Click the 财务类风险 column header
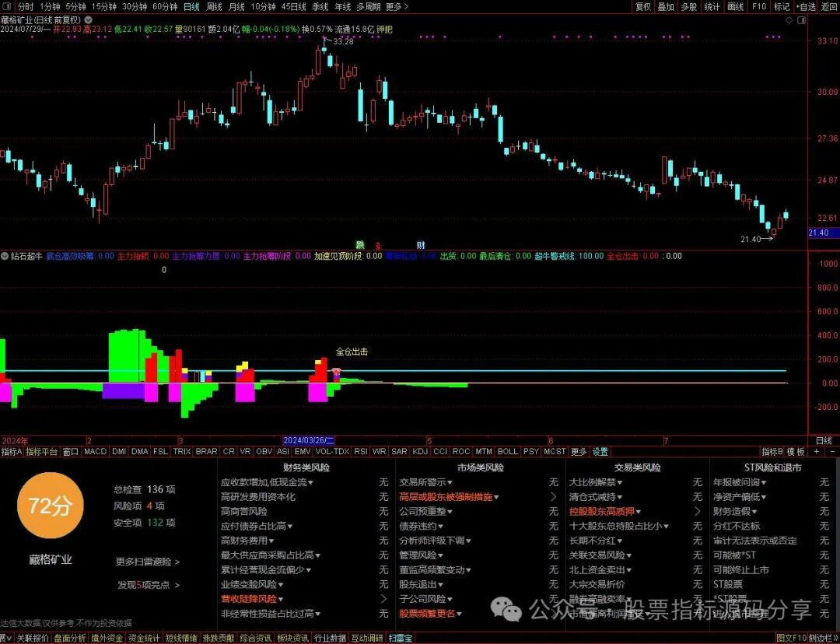This screenshot has height=644, width=840. point(306,467)
